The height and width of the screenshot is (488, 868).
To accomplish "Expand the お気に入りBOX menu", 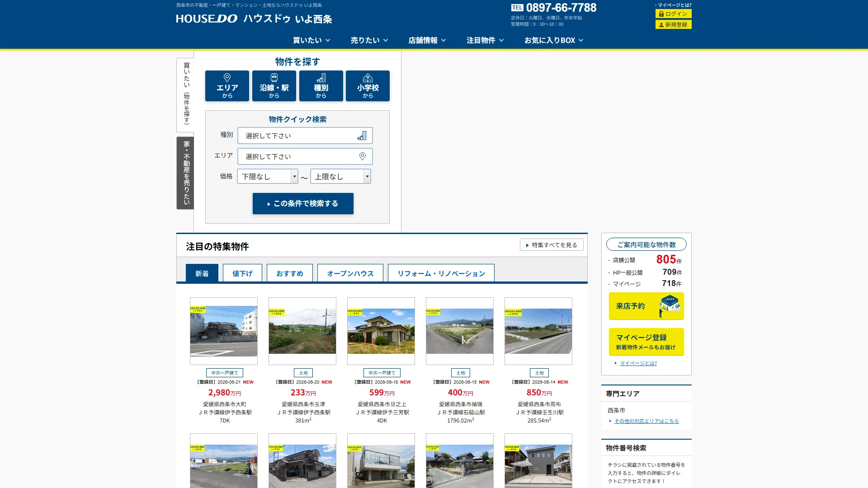I will tap(554, 40).
